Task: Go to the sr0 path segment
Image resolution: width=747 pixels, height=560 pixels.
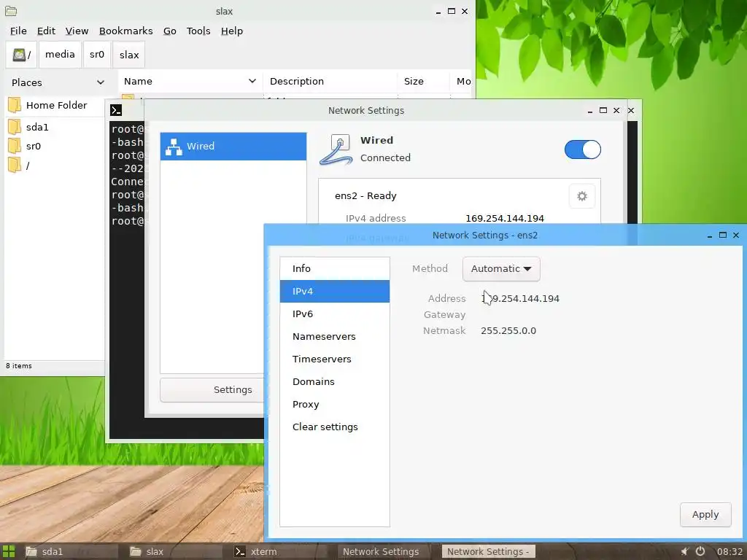Action: tap(97, 55)
